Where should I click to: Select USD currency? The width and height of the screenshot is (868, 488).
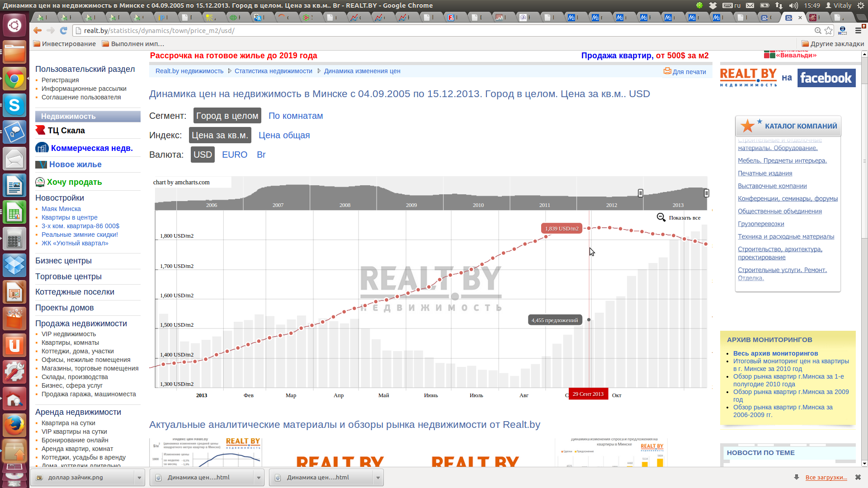coord(203,155)
